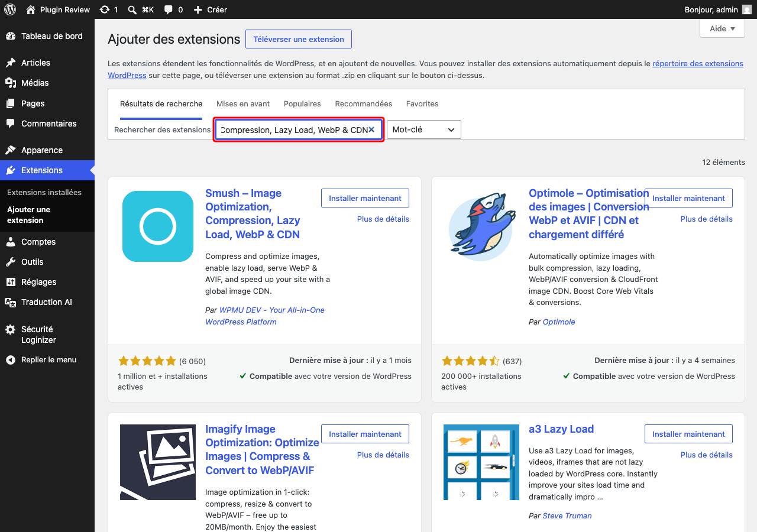
Task: Open the Favorites tab
Action: [x=422, y=103]
